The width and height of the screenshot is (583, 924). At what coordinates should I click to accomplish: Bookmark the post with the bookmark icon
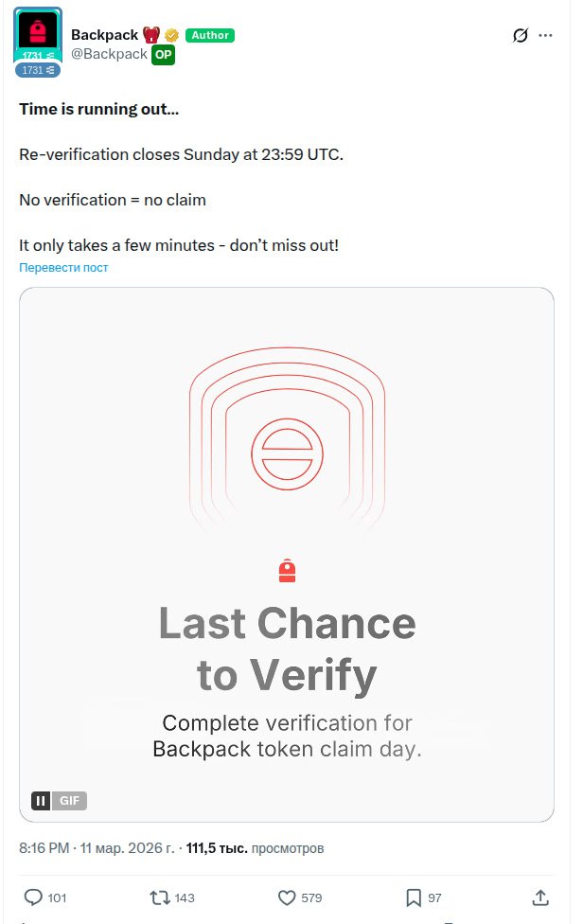[x=414, y=897]
